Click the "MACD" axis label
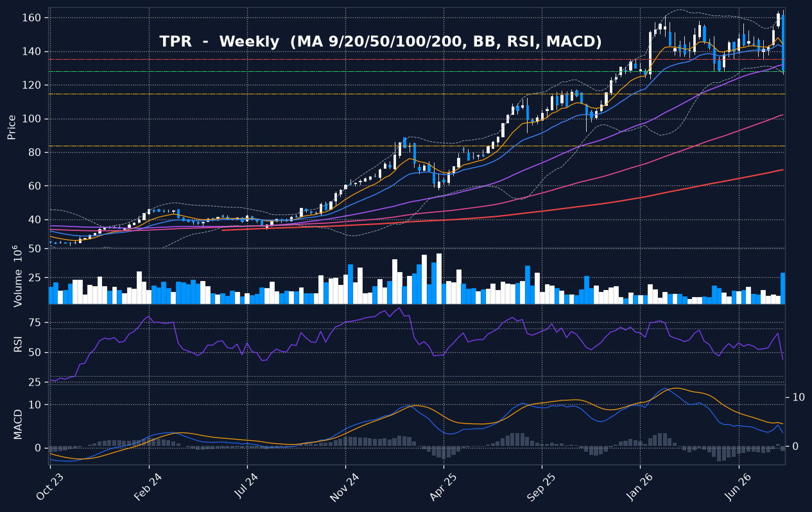This screenshot has height=512, width=812. 18,424
